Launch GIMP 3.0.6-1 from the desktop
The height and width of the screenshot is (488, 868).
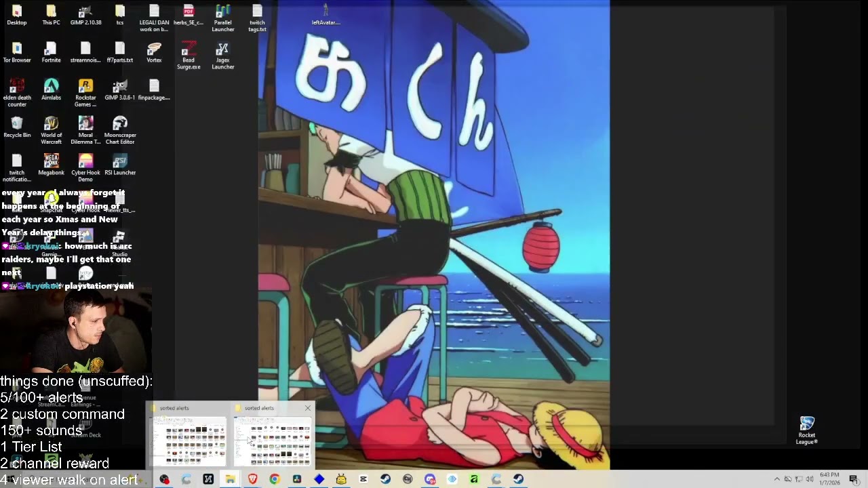click(x=120, y=89)
